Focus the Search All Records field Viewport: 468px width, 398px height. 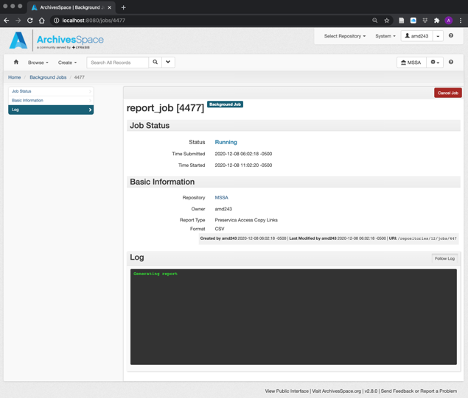117,62
